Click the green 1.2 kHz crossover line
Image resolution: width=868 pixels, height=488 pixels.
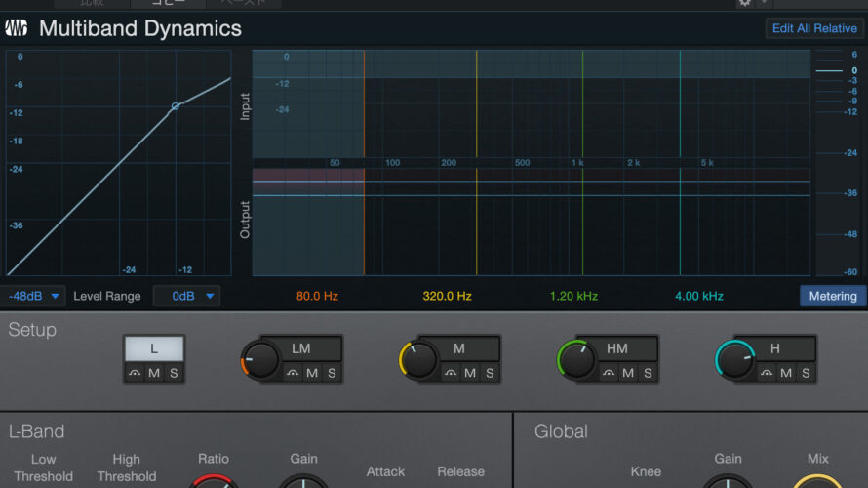coord(583,163)
